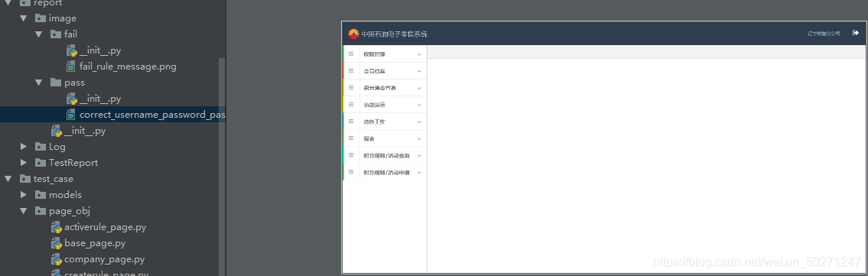Expand the models folder arrow
Screen dimensions: 868x276
tap(23, 195)
